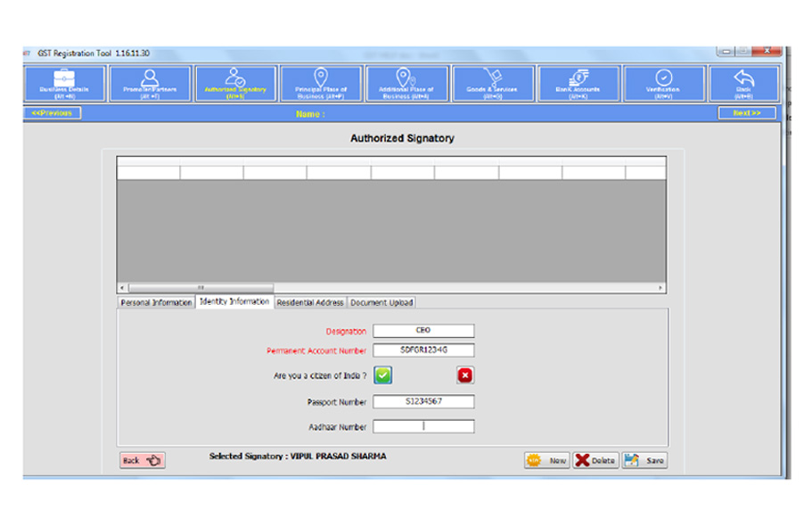Open the Bank Accounts section
Screen dimensions: 812x510
[x=578, y=84]
